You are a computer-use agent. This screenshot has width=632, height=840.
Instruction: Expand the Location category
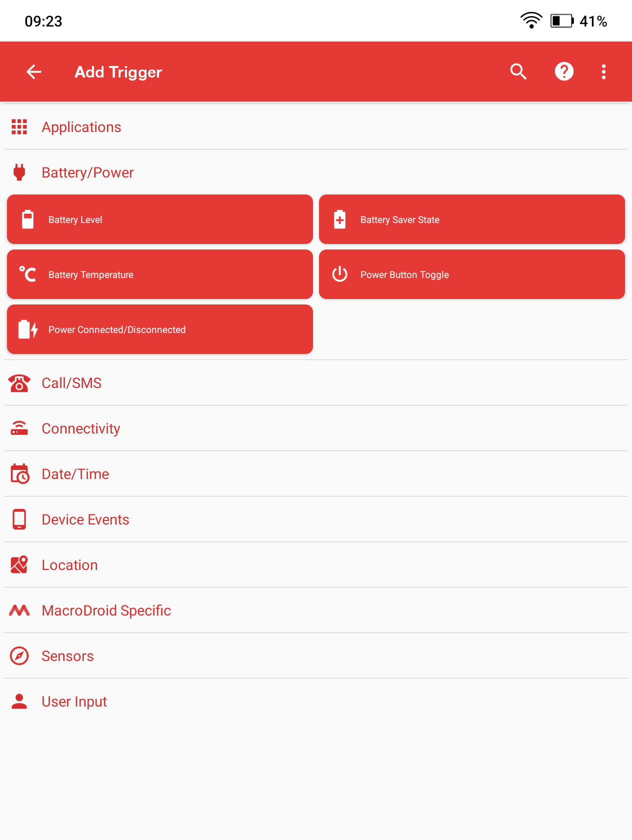(70, 565)
